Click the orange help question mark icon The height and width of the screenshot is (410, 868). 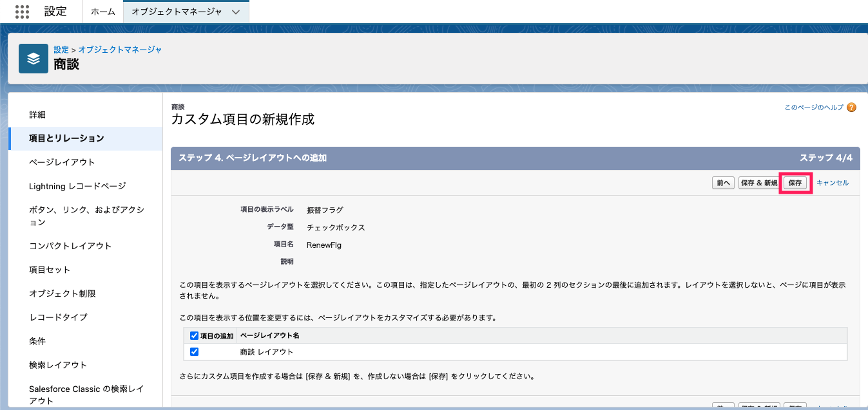[x=851, y=108]
